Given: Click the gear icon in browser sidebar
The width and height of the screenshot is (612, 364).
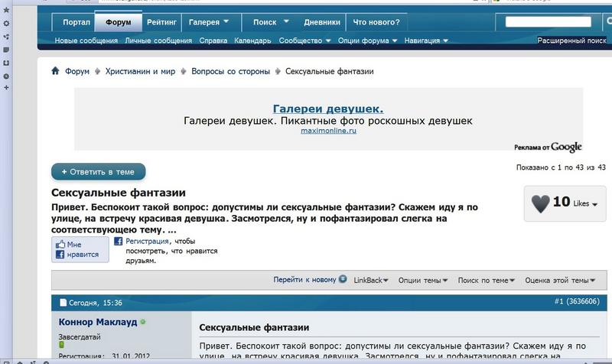Looking at the screenshot, I should point(6,24).
